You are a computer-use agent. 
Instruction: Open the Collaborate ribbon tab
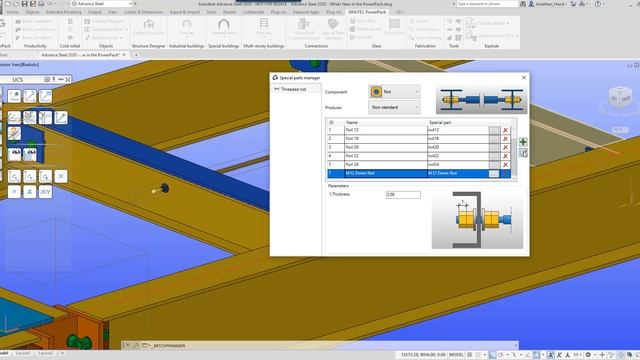coord(253,12)
